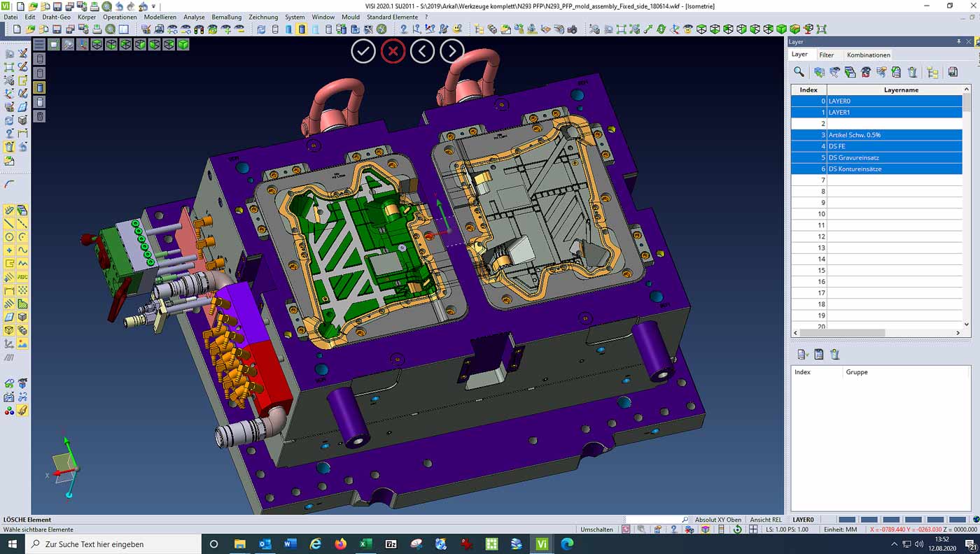The image size is (980, 554).
Task: Confirm with the checkmark circle button
Action: point(363,51)
